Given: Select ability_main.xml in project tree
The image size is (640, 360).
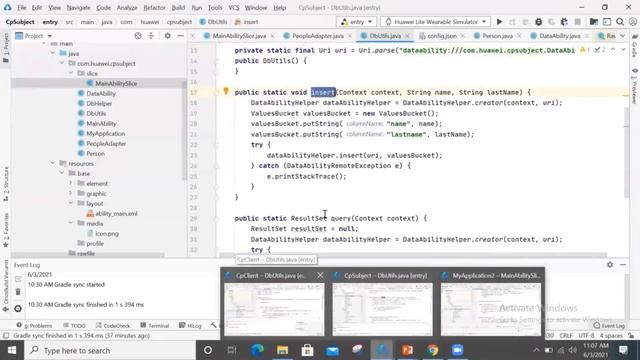Looking at the screenshot, I should click(x=112, y=213).
